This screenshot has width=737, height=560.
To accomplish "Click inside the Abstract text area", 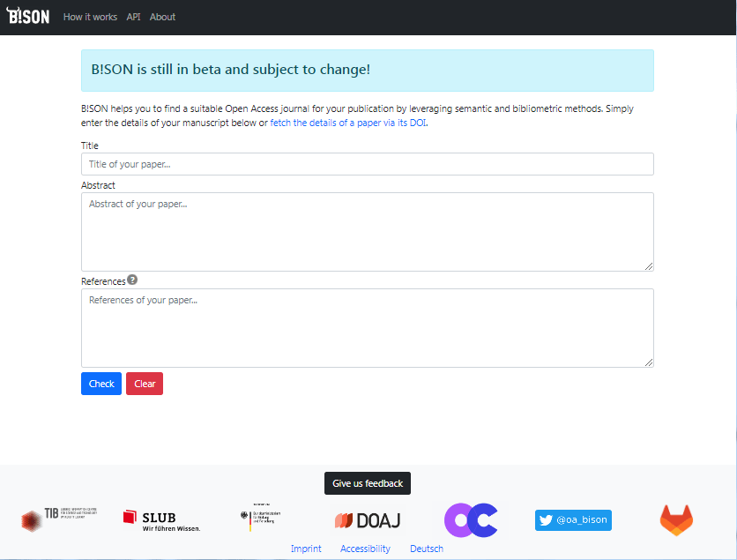I will tap(367, 231).
